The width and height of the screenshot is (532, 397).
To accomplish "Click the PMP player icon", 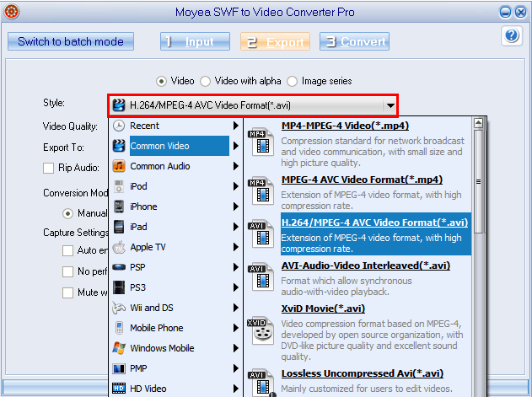I will [119, 368].
